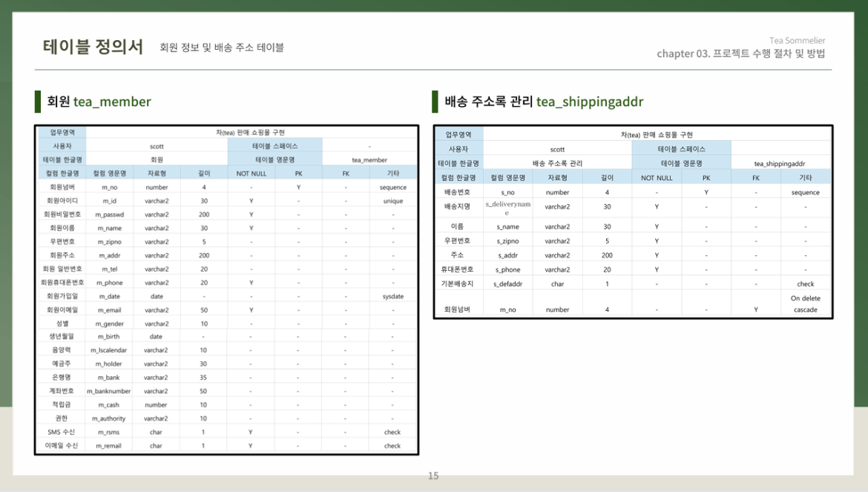Click the 's_addr' cell
This screenshot has width=868, height=492.
[x=507, y=255]
